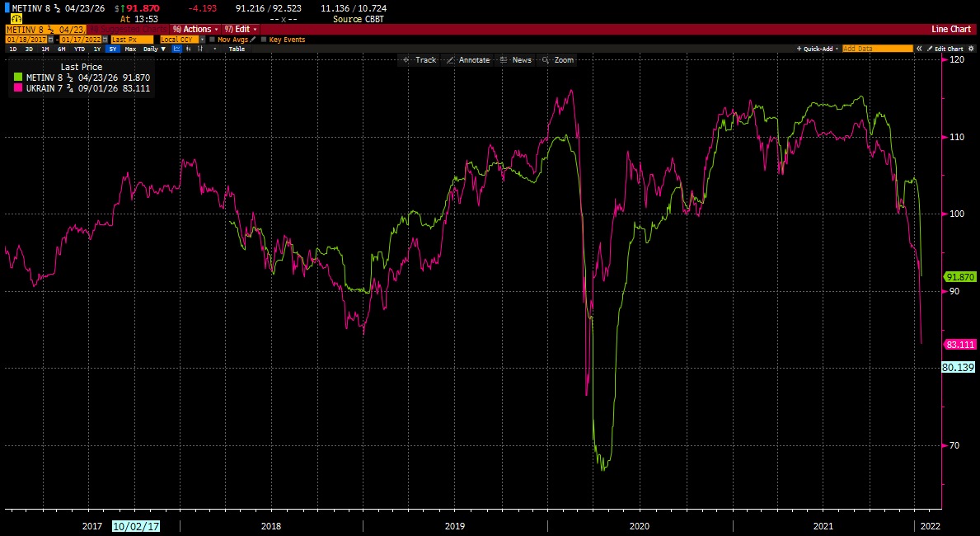Image resolution: width=980 pixels, height=536 pixels.
Task: Open chart settings gear icon
Action: pos(971,49)
